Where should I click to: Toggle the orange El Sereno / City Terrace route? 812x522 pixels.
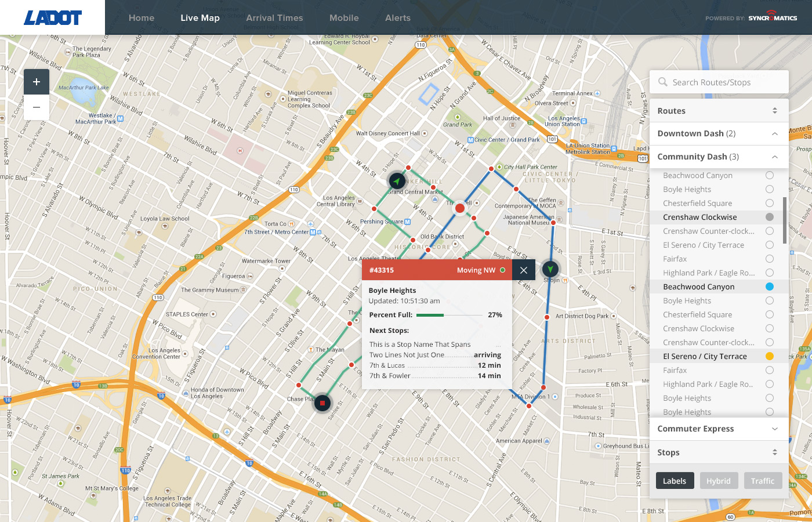(x=770, y=356)
